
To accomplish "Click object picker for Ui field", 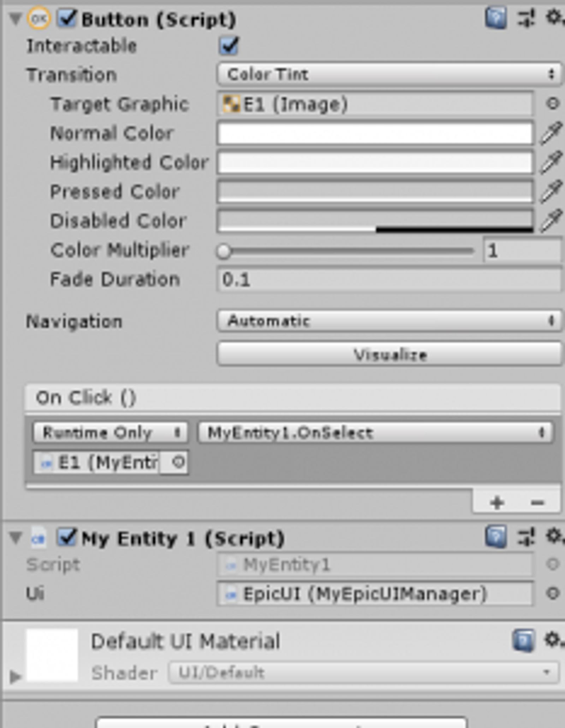I will (x=553, y=593).
